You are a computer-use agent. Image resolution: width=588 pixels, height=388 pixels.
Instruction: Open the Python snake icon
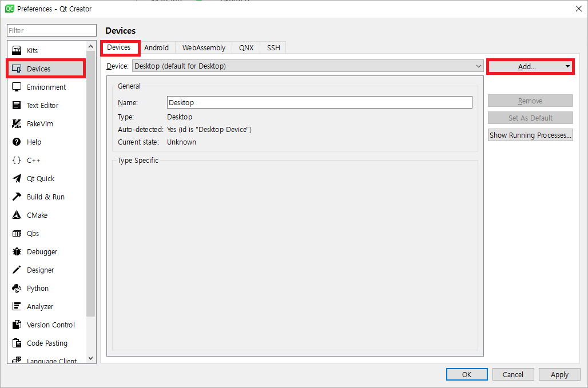pyautogui.click(x=17, y=288)
